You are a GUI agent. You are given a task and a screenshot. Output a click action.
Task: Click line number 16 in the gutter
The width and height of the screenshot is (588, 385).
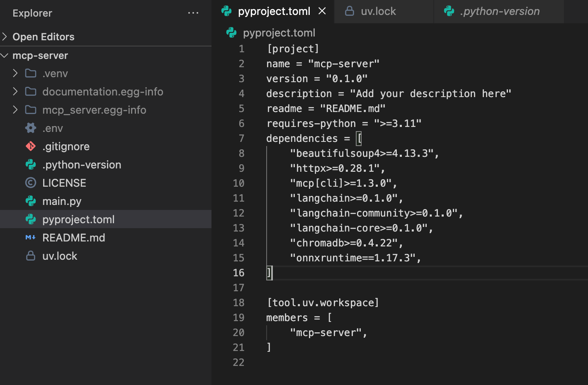click(238, 273)
